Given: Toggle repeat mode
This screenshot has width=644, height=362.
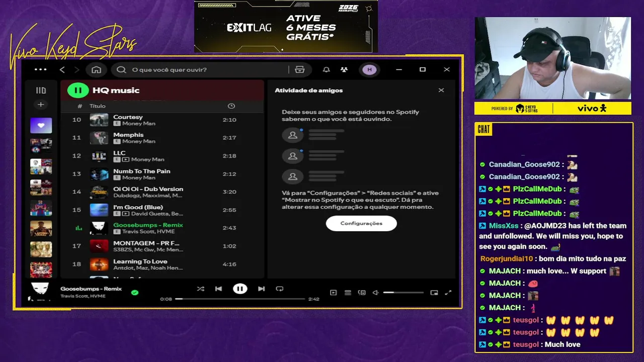Looking at the screenshot, I should click(x=280, y=289).
